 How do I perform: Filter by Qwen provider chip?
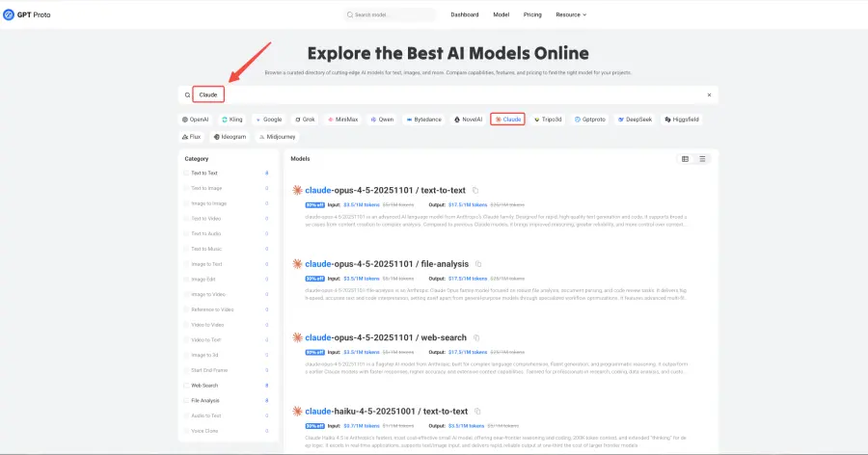[x=382, y=120]
